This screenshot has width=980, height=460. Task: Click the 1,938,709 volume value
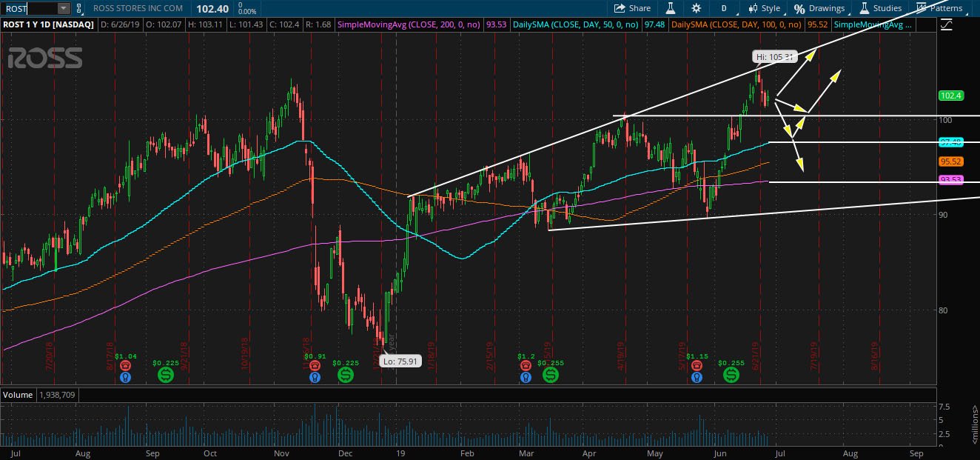58,395
